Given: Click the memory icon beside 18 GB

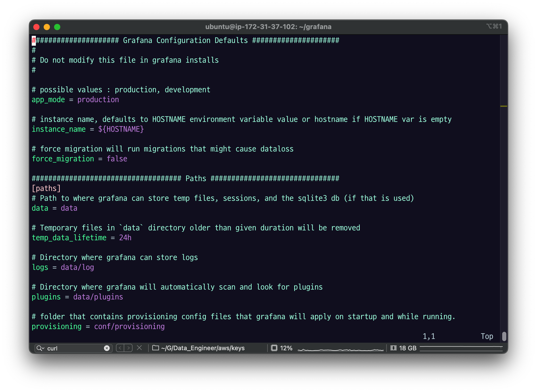Looking at the screenshot, I should click(393, 348).
